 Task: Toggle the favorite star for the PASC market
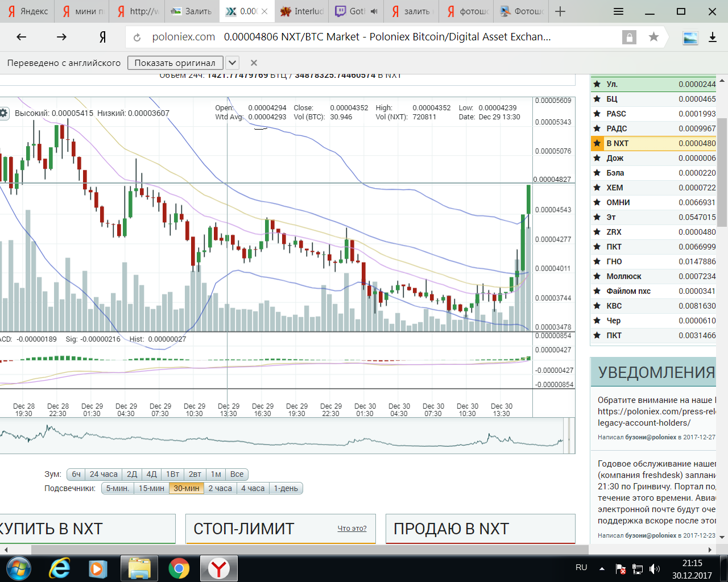597,114
